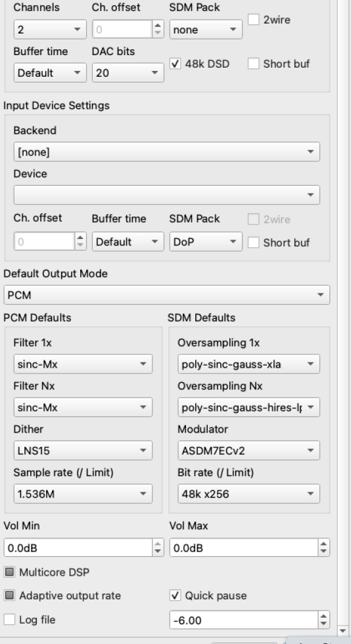Uncheck the 48k DSD option

coord(175,64)
